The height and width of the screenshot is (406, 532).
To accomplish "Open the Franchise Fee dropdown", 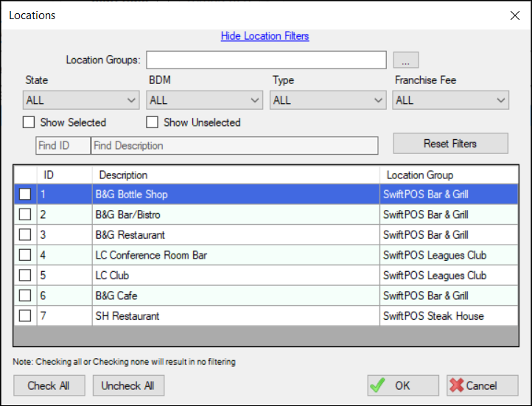I will tap(451, 100).
